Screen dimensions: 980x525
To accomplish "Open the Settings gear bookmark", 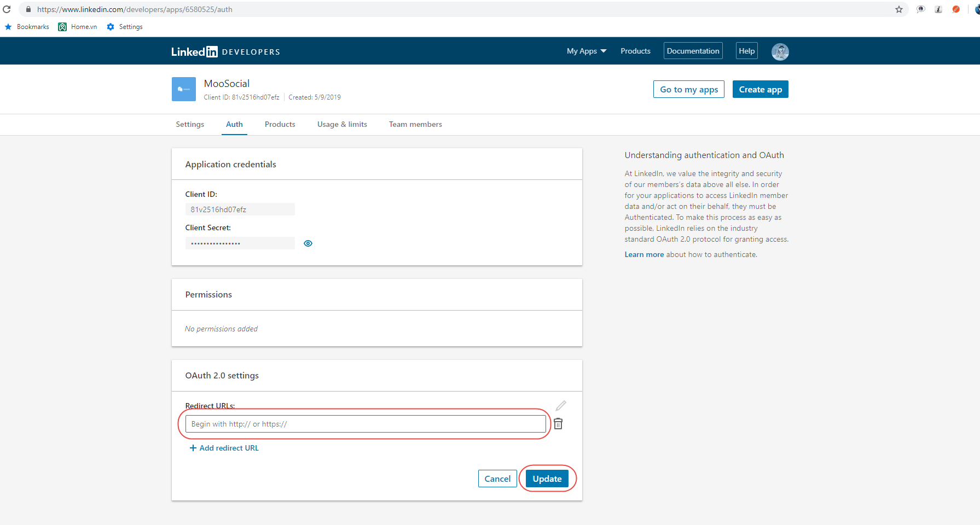I will point(125,27).
